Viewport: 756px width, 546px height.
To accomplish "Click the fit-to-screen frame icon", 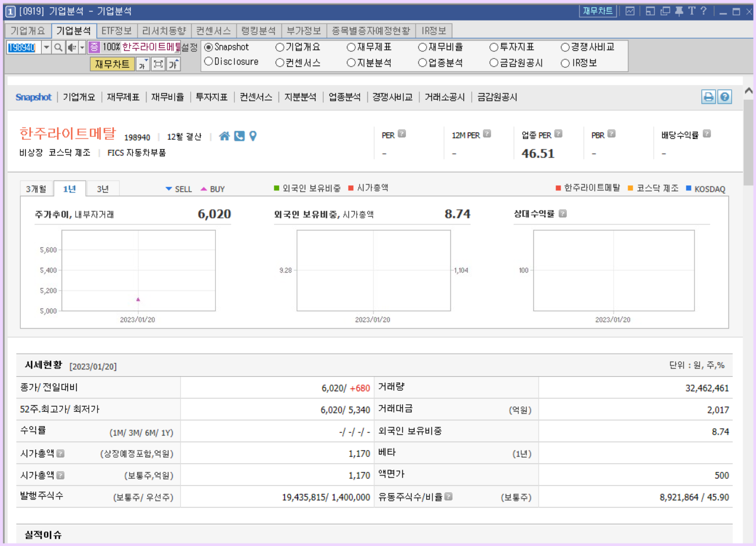I will point(158,64).
